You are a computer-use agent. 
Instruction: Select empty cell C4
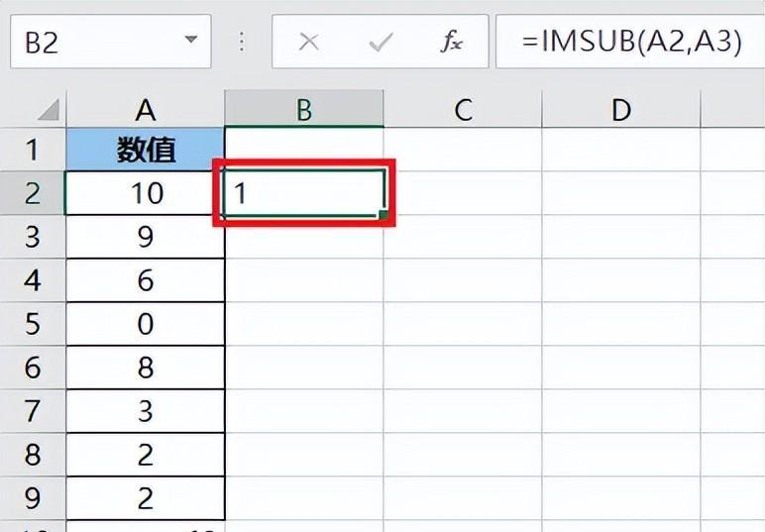(463, 280)
